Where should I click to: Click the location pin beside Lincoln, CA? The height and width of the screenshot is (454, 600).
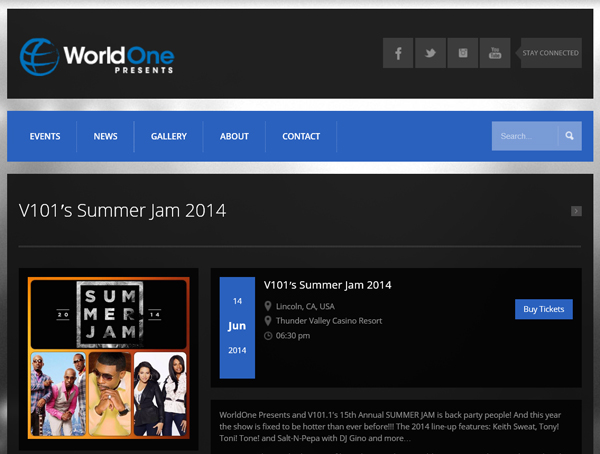[x=268, y=306]
